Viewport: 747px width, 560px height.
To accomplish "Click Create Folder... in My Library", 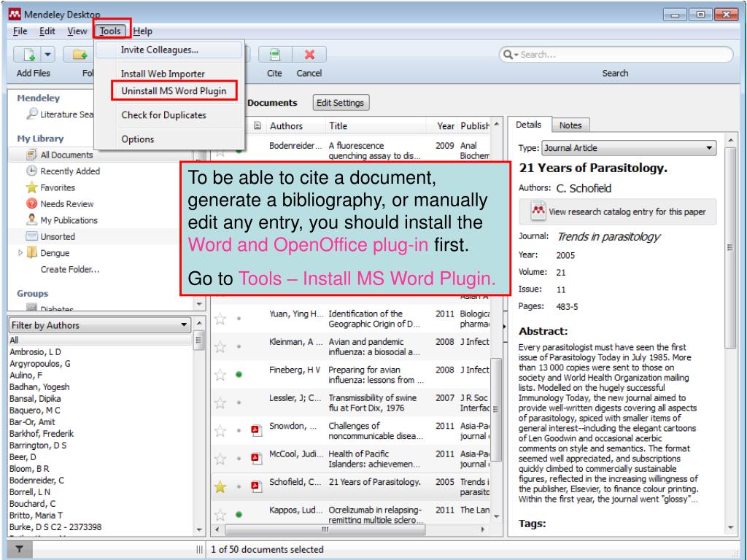I will [70, 269].
